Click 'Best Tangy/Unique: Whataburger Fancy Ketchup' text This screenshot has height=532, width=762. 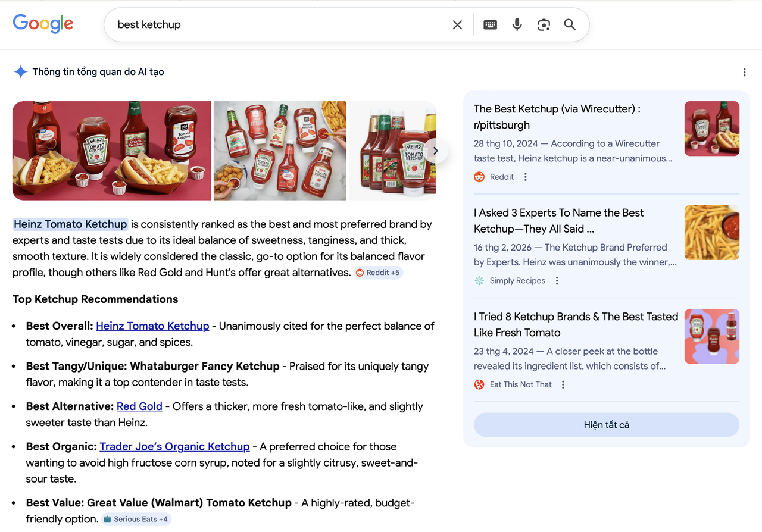tap(152, 367)
